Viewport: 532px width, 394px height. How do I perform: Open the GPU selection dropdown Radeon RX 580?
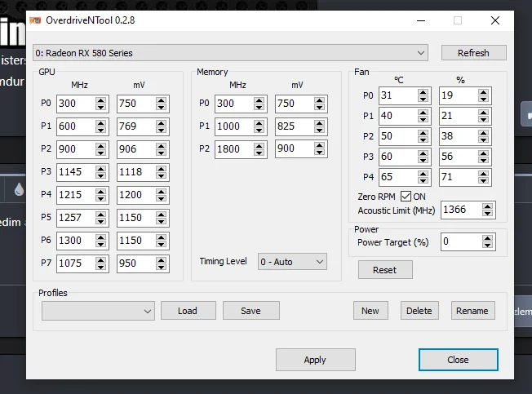pos(230,53)
